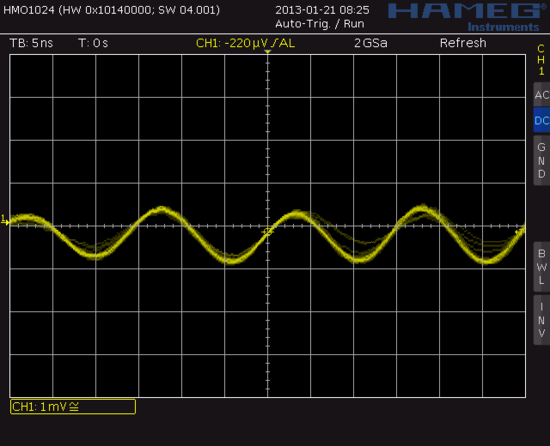550x446 pixels.
Task: Click the 2013-01-21 08:25 date stamp
Action: (322, 10)
